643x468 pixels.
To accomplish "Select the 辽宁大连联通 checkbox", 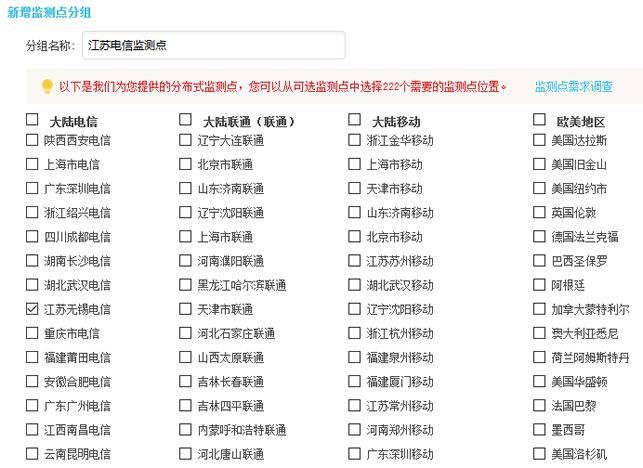I will (186, 140).
